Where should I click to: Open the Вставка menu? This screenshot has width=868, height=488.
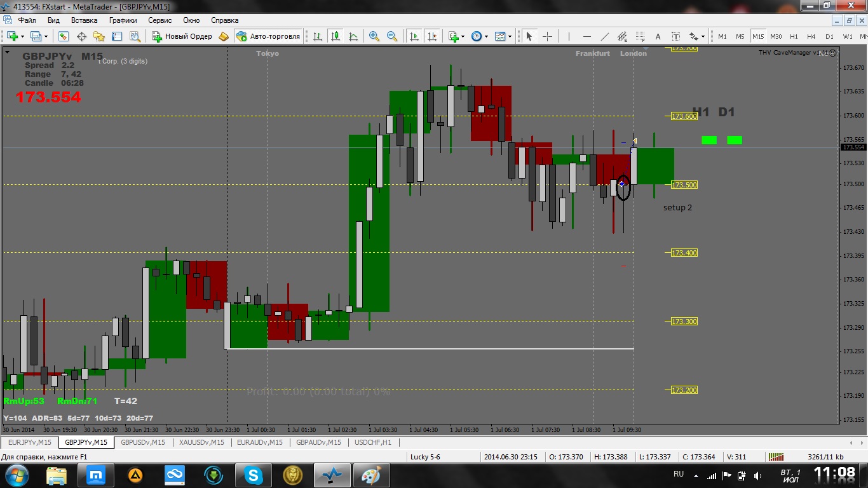[84, 20]
